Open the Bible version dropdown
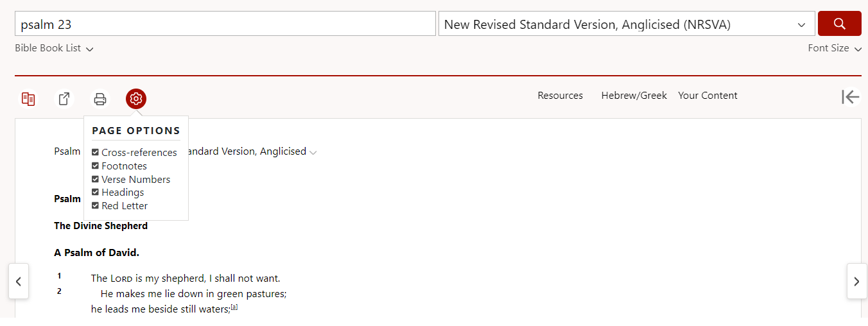 [627, 24]
